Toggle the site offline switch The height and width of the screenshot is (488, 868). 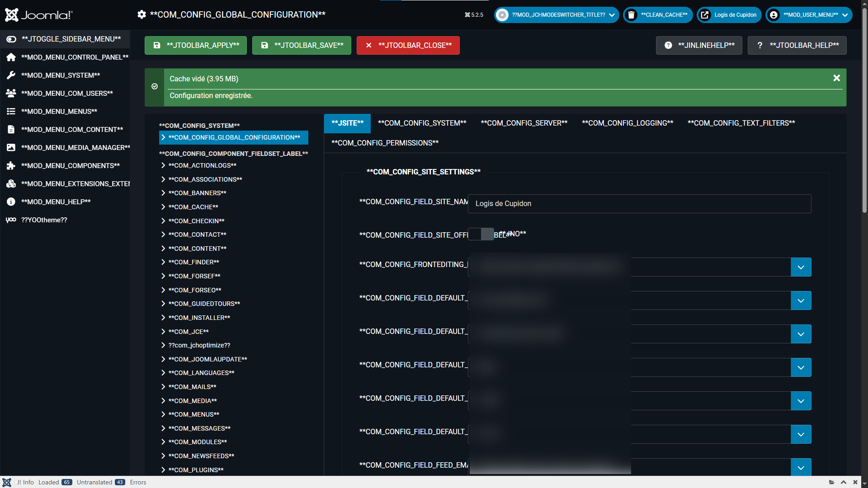(481, 234)
